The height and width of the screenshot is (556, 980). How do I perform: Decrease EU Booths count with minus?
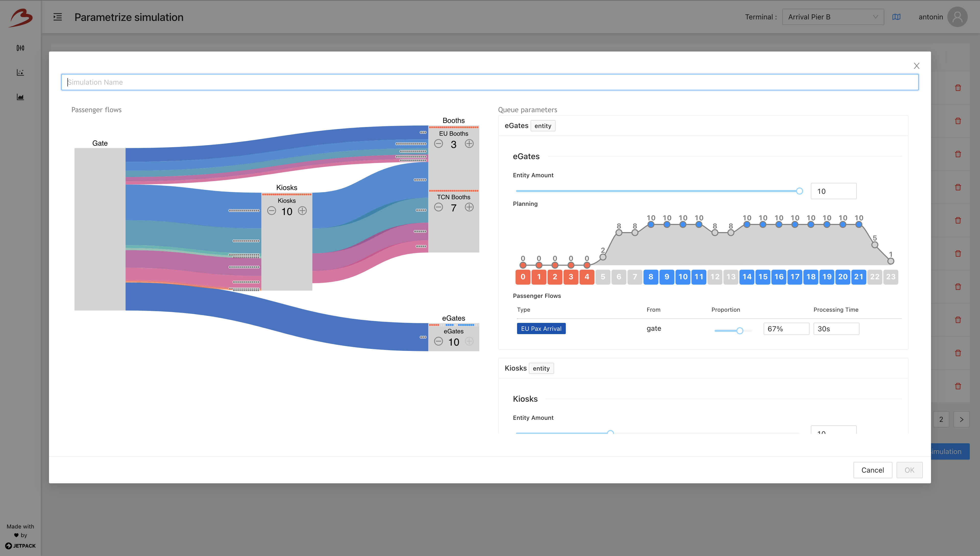pos(439,144)
